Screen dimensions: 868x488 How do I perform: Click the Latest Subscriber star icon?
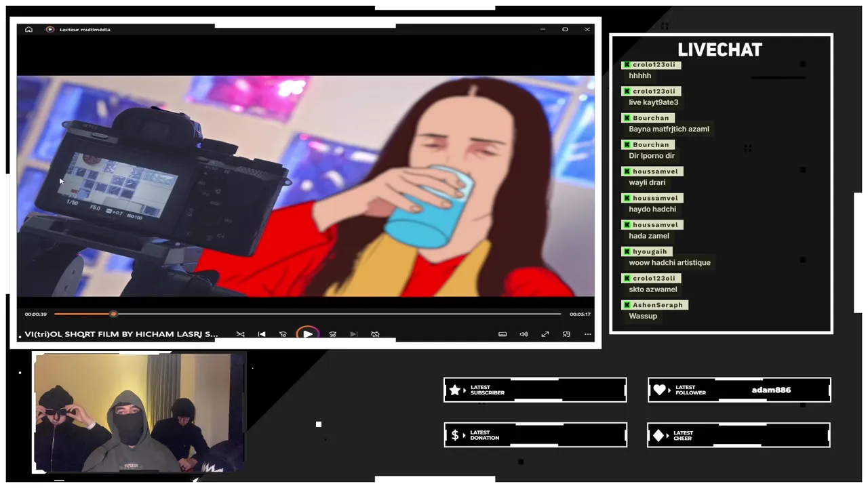pos(455,390)
